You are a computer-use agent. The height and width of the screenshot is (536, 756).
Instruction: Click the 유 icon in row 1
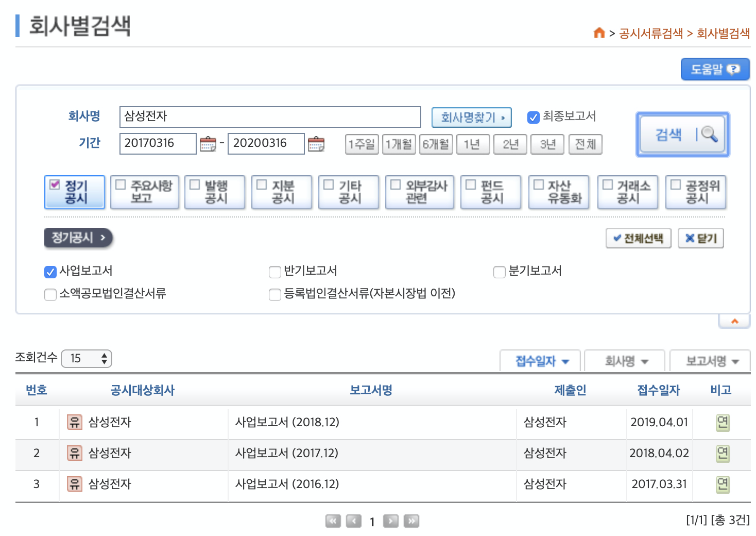(75, 422)
